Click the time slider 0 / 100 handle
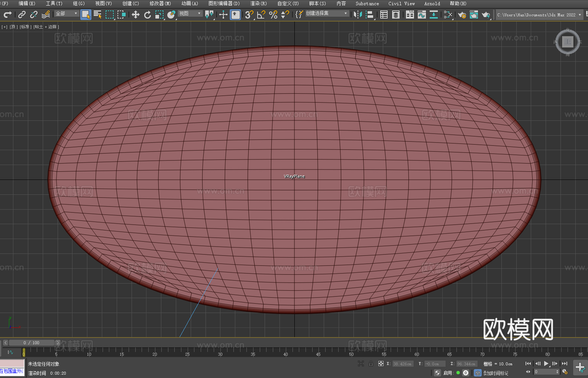588x378 pixels. click(31, 343)
